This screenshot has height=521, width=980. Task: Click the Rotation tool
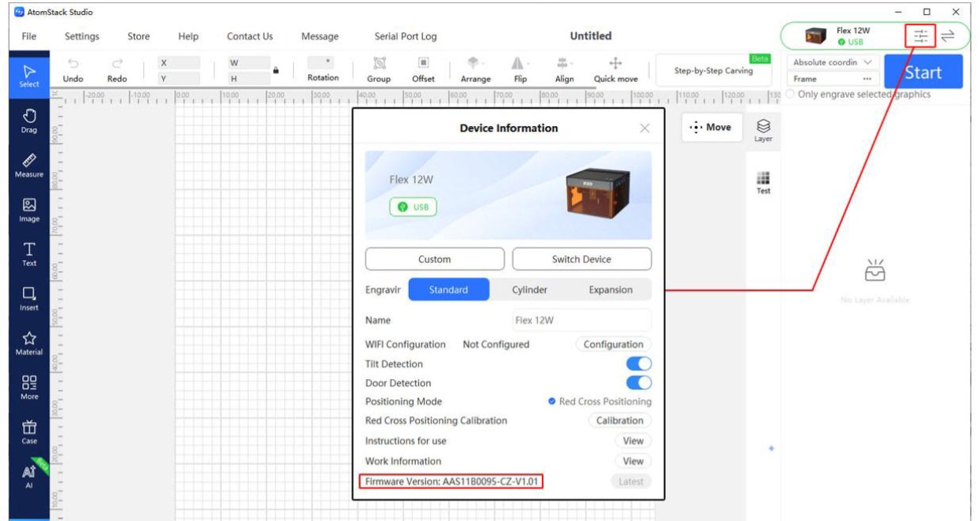pyautogui.click(x=323, y=70)
